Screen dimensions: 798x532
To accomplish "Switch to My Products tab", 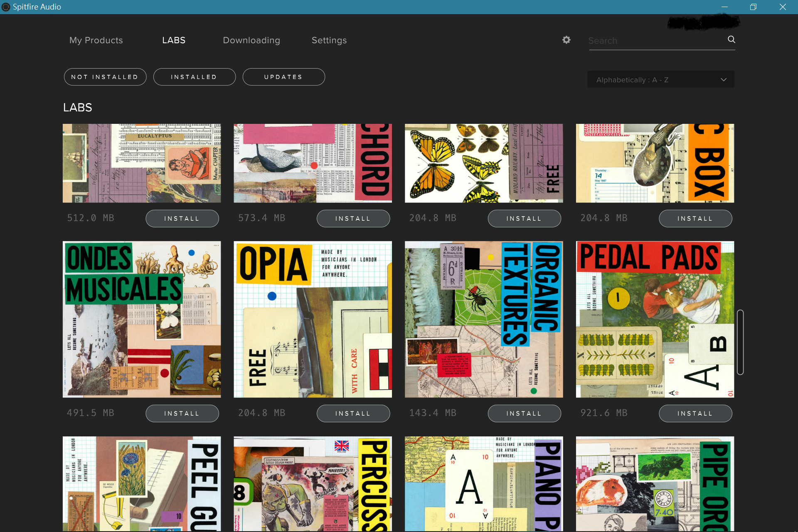I will (x=96, y=40).
